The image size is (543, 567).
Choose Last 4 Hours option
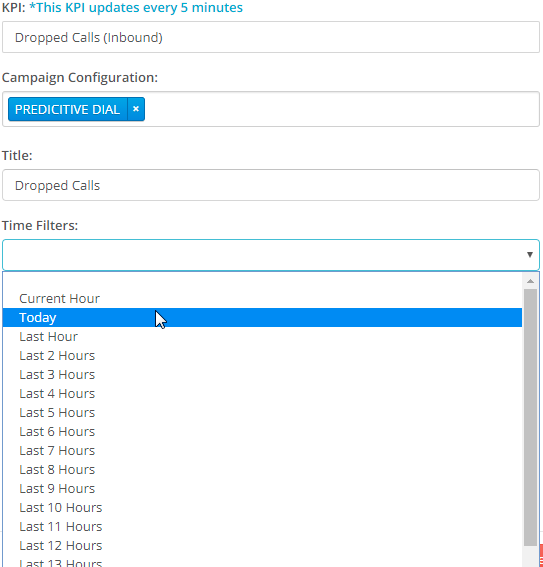[262, 393]
